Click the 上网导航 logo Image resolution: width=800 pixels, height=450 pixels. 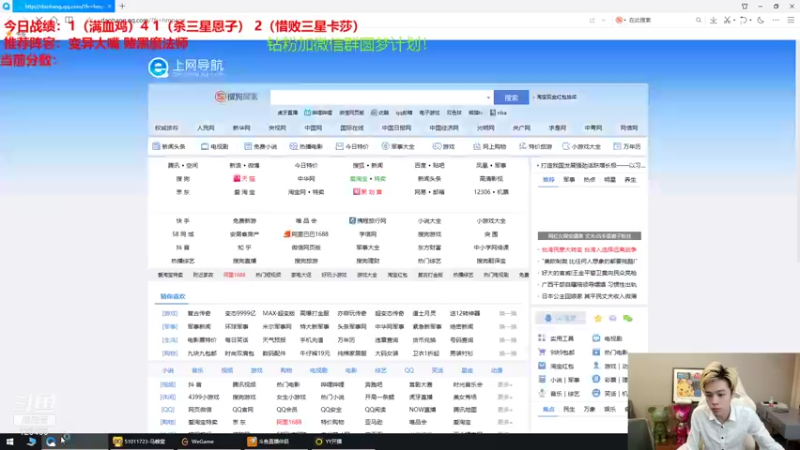click(x=186, y=67)
